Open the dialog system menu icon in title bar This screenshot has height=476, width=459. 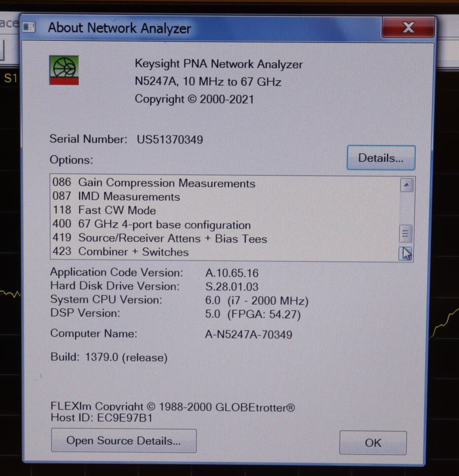tap(28, 28)
